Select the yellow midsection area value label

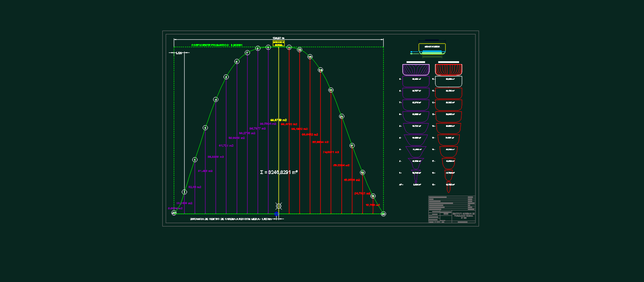click(x=279, y=120)
